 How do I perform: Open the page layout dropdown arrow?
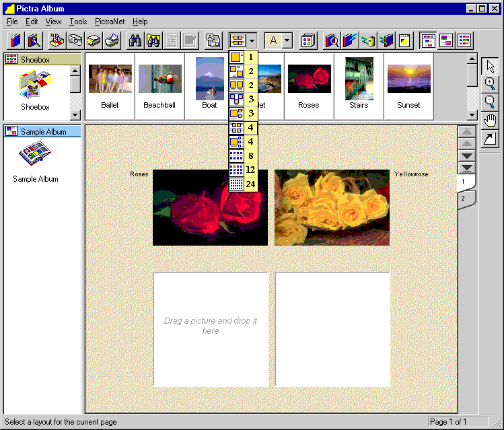click(x=252, y=40)
